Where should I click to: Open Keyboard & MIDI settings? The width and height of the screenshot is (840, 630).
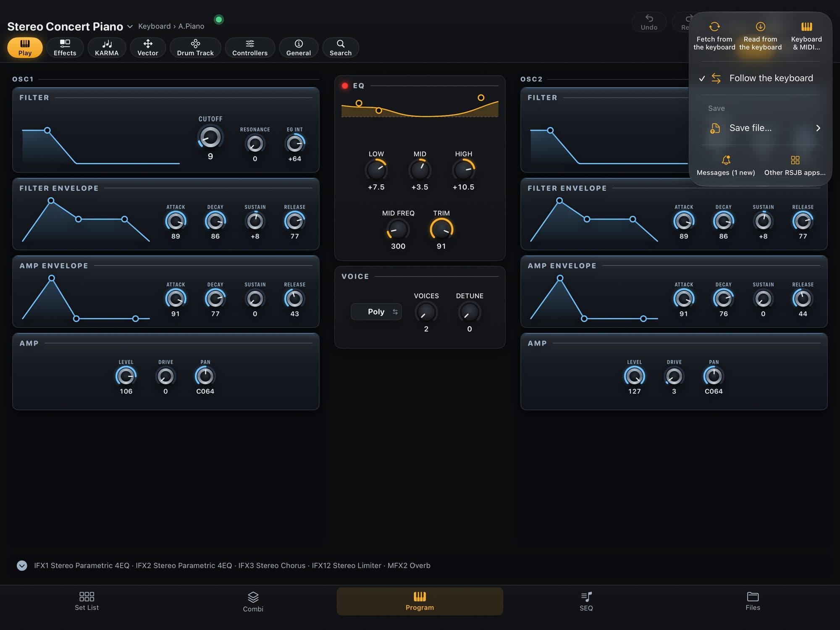click(x=806, y=36)
